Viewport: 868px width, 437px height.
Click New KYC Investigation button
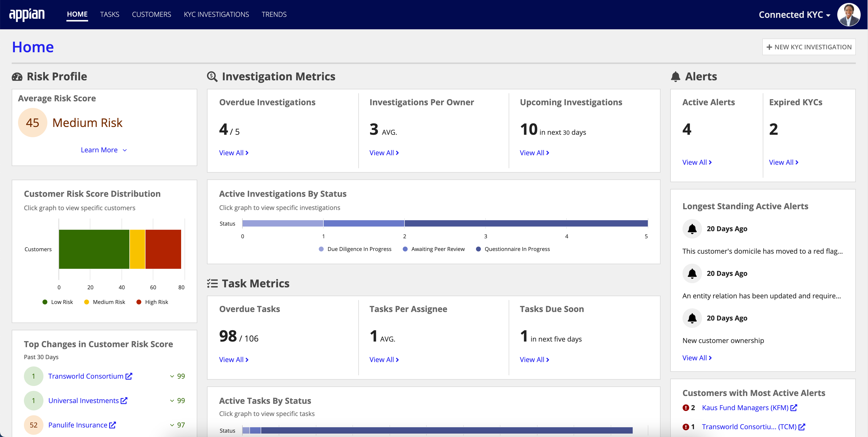tap(809, 47)
